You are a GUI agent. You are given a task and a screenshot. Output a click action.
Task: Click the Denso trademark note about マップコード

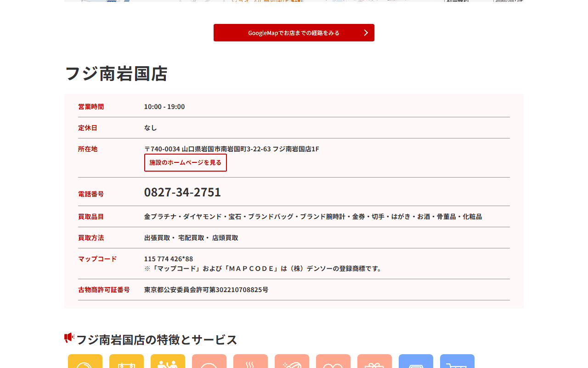point(264,269)
